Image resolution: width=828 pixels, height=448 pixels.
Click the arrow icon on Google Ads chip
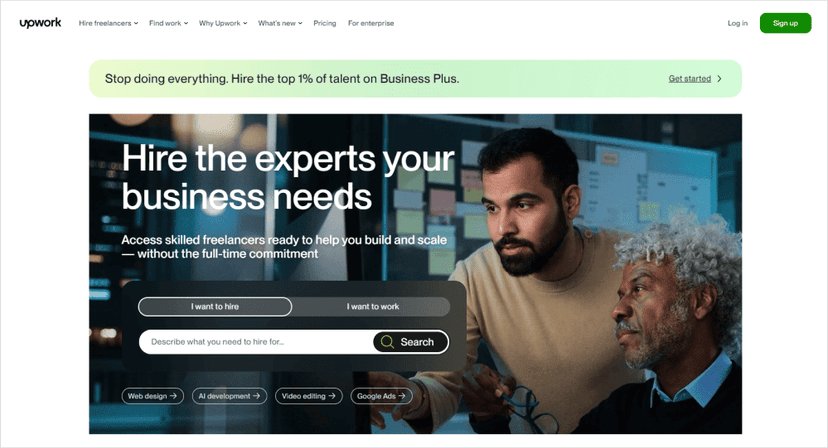[402, 396]
